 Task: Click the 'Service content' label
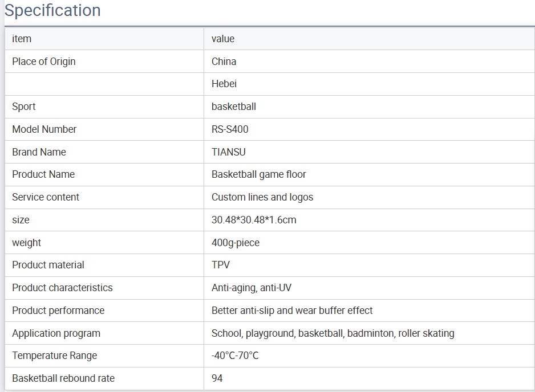click(x=46, y=197)
